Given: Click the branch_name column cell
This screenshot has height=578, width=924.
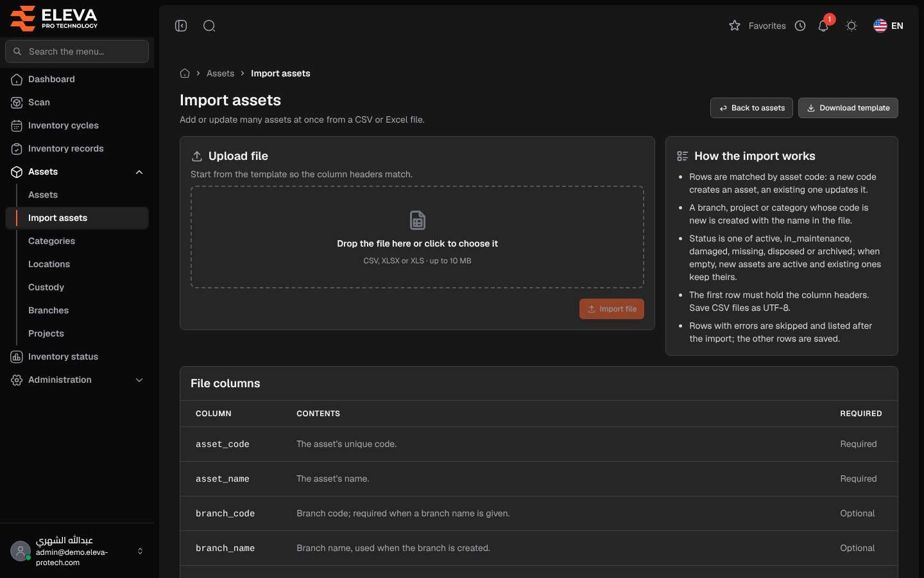Looking at the screenshot, I should (225, 548).
